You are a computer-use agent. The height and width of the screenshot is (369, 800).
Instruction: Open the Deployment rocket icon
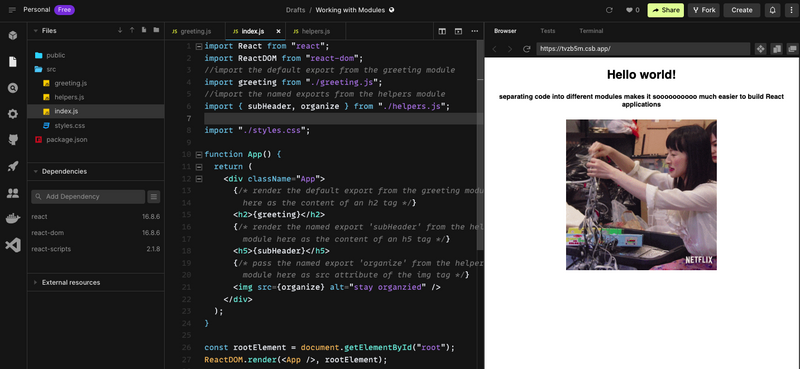(13, 166)
